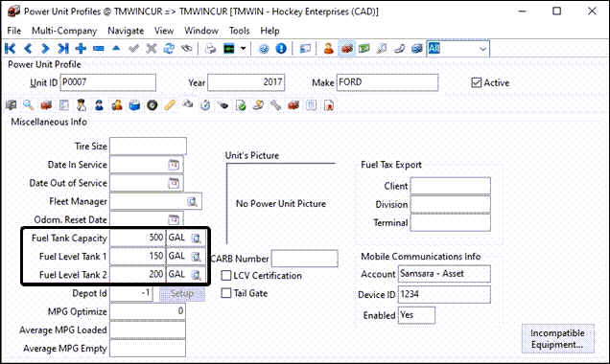
Task: Click the Incompatible Equipment button
Action: tap(558, 339)
